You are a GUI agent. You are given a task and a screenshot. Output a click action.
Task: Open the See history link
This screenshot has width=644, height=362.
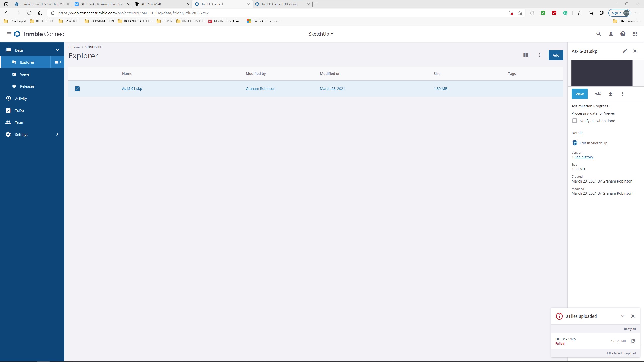coord(584,157)
